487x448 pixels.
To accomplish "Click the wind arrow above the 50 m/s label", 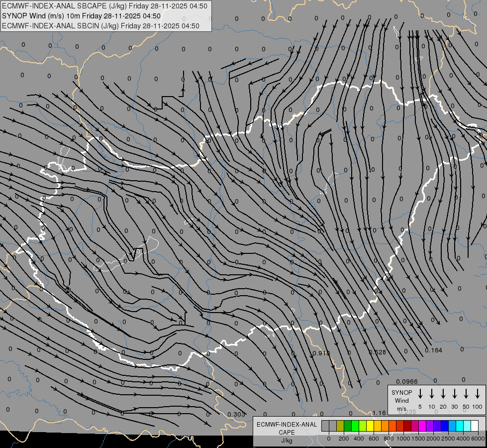I will (466, 394).
